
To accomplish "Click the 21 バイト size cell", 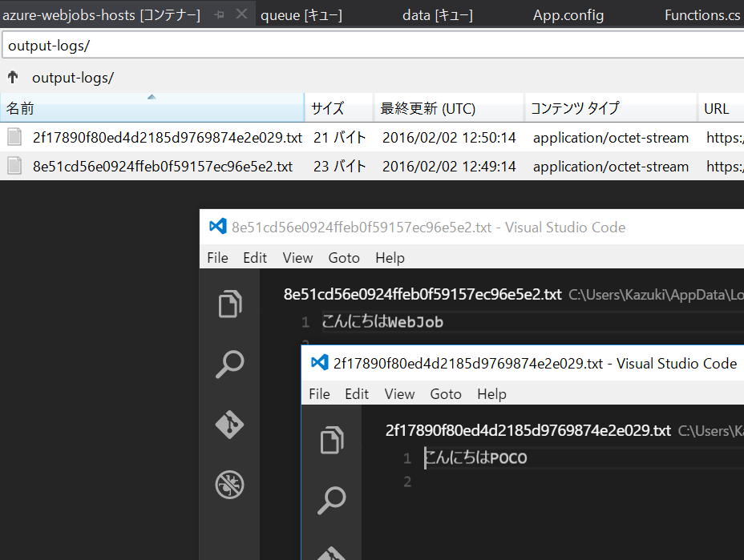I will [339, 138].
